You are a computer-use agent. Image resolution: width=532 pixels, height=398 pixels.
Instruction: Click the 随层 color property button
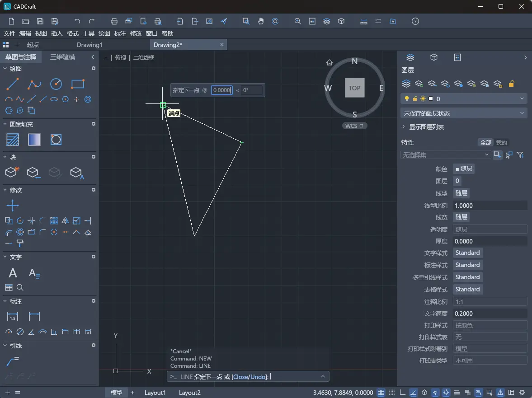[463, 169]
